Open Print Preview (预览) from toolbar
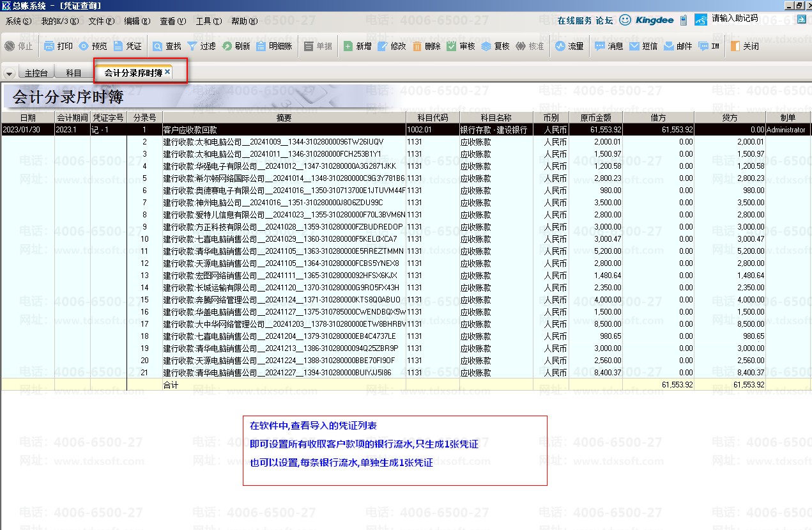Viewport: 812px width, 530px height. tap(93, 46)
